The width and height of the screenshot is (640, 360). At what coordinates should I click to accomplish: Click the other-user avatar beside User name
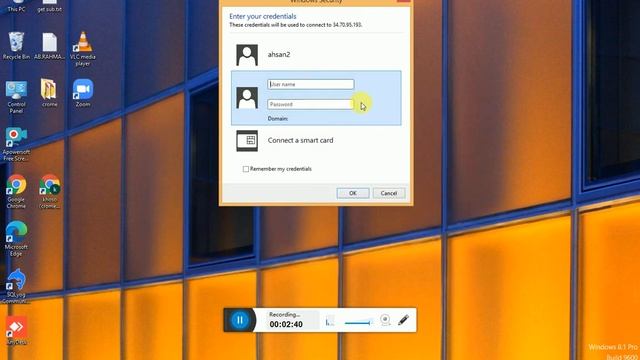click(247, 98)
